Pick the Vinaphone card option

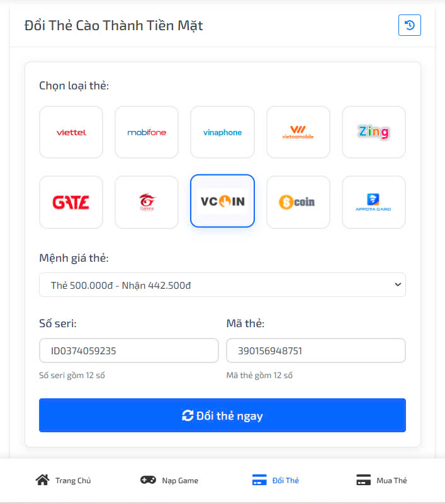click(x=222, y=132)
